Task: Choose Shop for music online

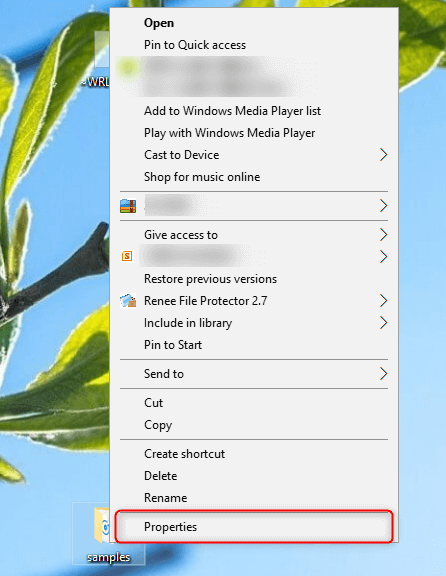Action: [253, 177]
